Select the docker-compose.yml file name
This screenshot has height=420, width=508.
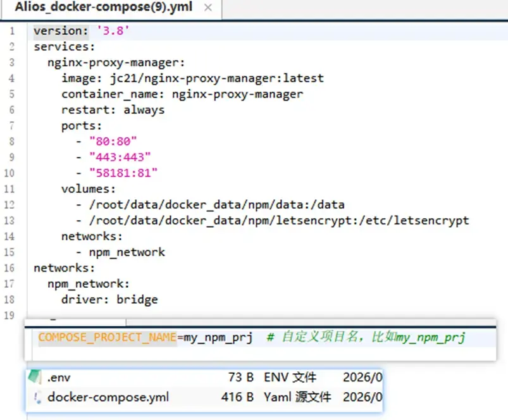click(108, 398)
